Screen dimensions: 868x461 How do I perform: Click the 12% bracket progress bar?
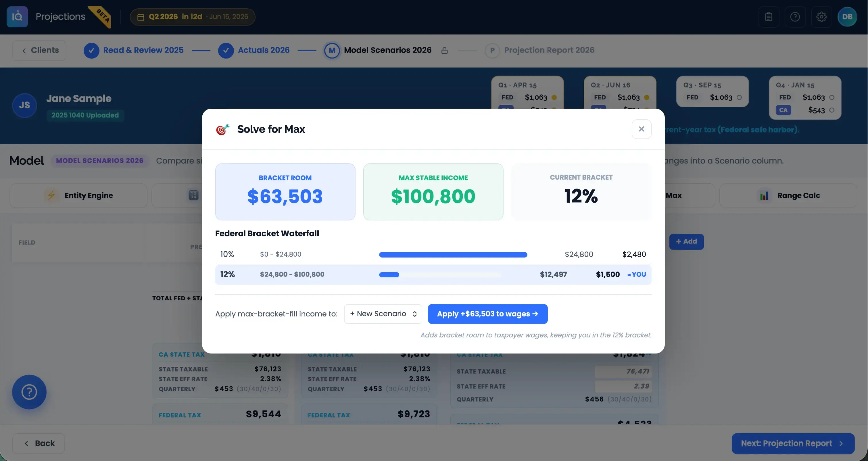pos(440,275)
